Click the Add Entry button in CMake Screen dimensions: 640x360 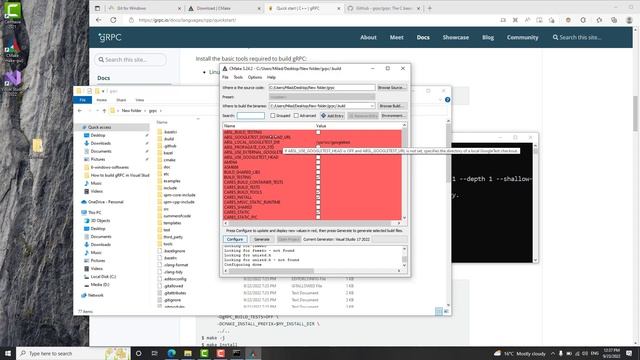(333, 116)
